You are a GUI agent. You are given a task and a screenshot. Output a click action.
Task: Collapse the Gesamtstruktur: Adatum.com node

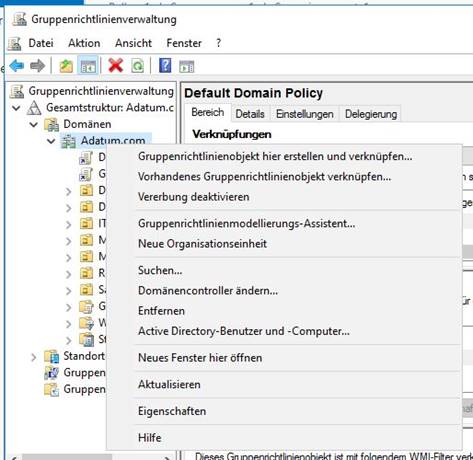pyautogui.click(x=16, y=108)
